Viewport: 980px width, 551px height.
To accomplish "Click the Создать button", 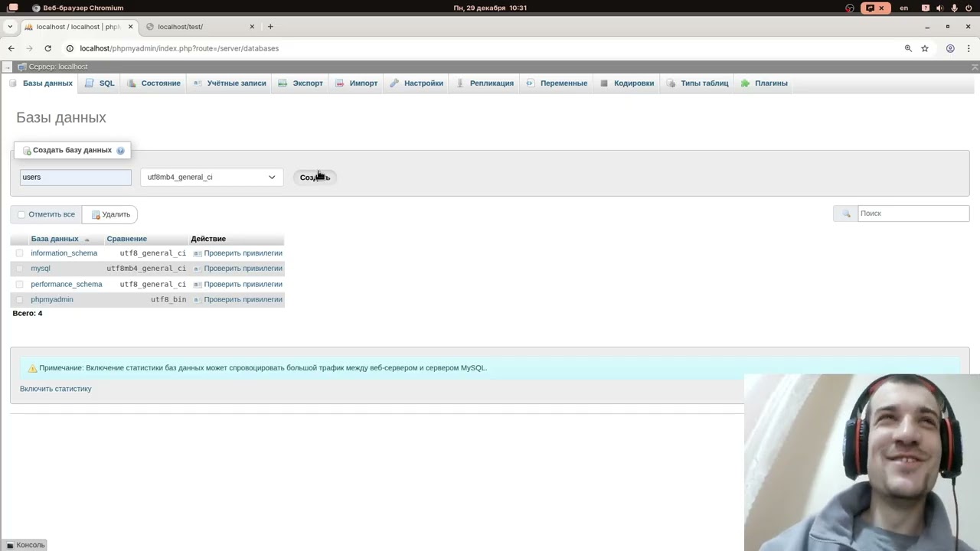I will pos(315,178).
